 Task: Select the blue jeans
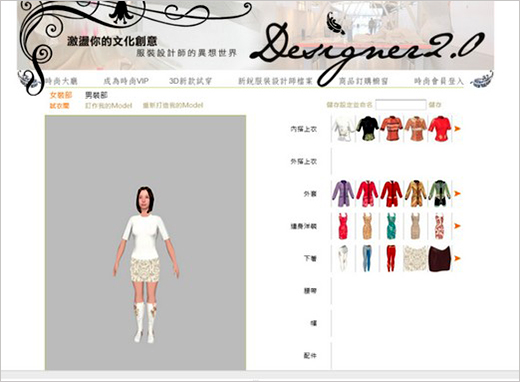tap(367, 258)
